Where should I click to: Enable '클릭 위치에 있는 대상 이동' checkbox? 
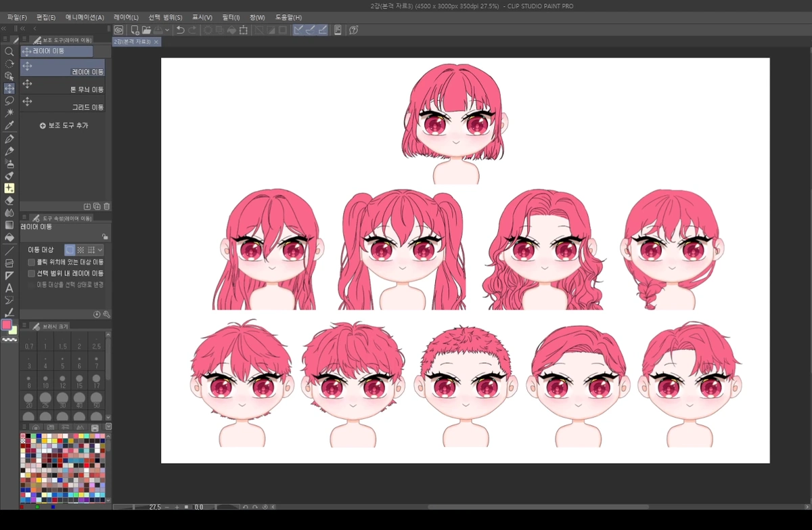31,262
